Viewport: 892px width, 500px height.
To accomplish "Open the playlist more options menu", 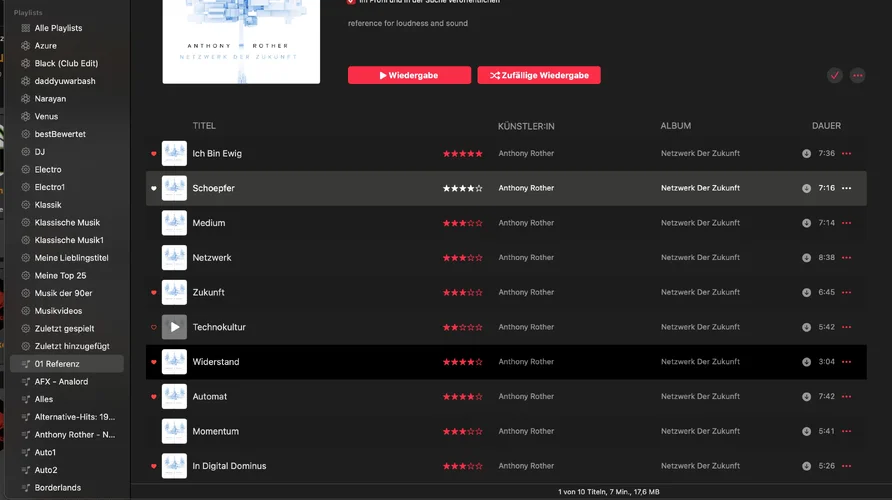I will point(857,75).
